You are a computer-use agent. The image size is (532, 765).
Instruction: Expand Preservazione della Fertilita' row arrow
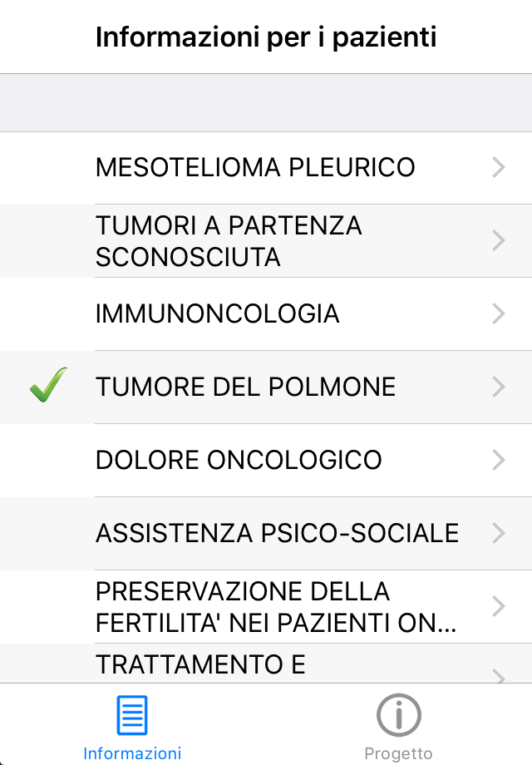coord(499,606)
